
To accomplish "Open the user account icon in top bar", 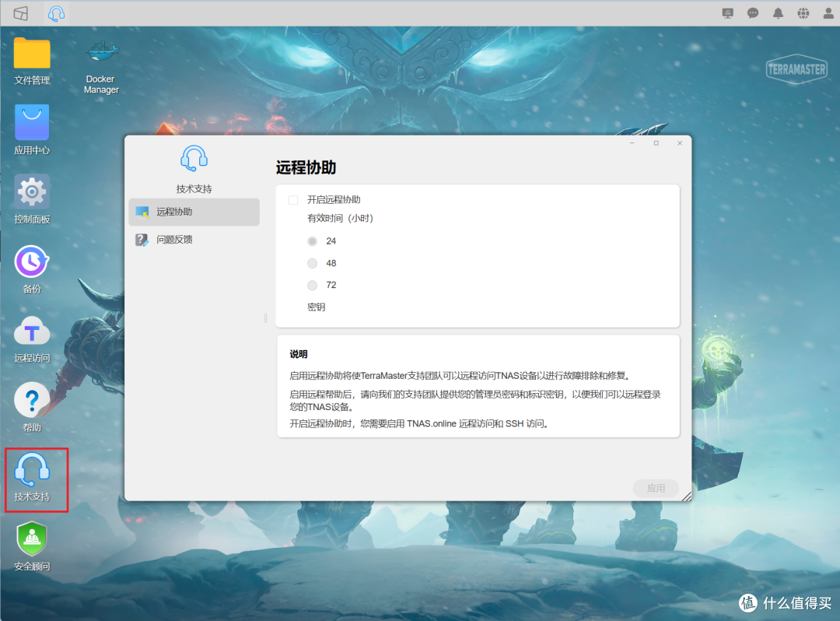I will point(828,13).
